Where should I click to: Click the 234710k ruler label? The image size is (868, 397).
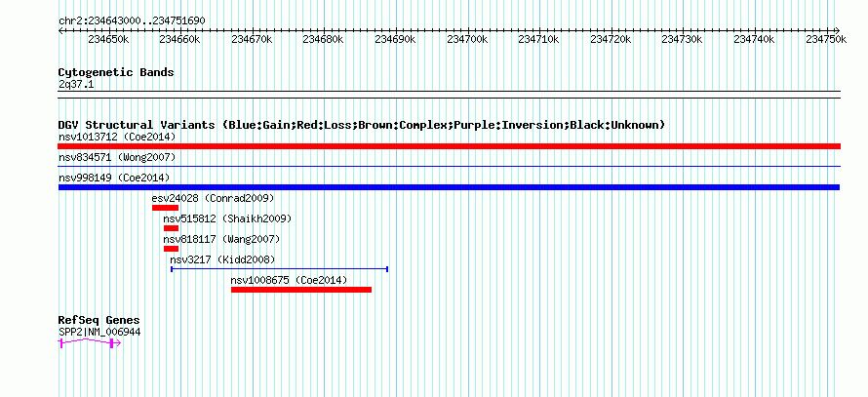pyautogui.click(x=539, y=39)
